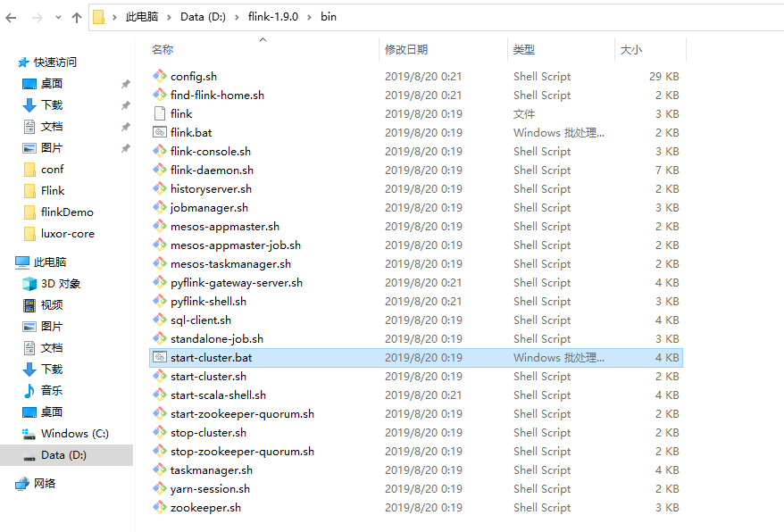Viewport: 784px width, 532px height.
Task: Expand chevron after Data (D:) in path
Action: point(237,18)
